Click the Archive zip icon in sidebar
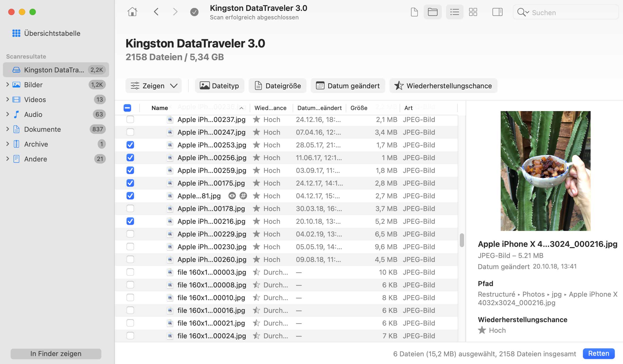This screenshot has height=364, width=623. click(16, 144)
